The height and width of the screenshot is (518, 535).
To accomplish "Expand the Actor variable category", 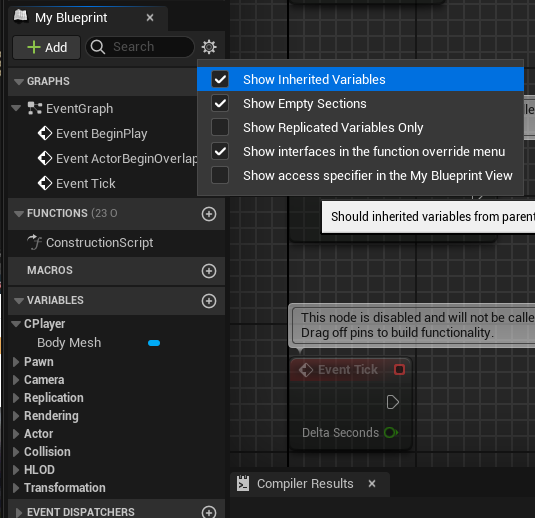I will (x=16, y=434).
